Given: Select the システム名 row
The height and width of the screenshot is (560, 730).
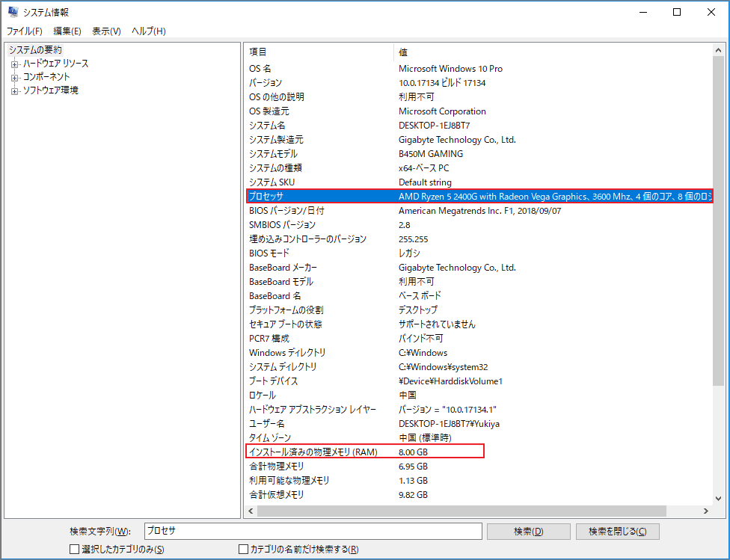Looking at the screenshot, I should 479,125.
